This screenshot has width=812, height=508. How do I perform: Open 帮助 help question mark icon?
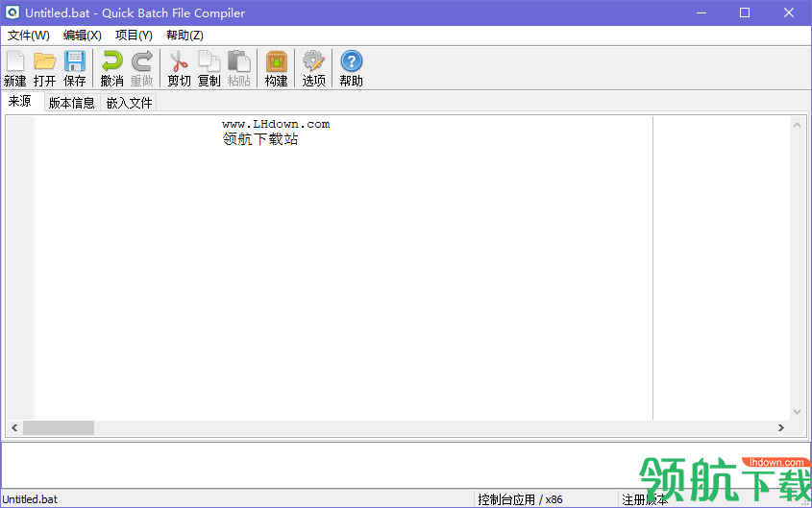[x=351, y=68]
